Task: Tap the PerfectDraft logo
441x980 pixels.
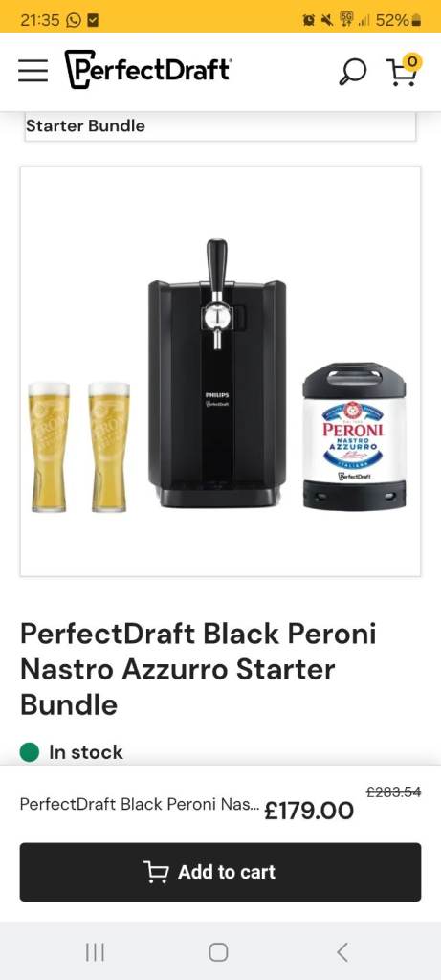Action: pos(148,69)
